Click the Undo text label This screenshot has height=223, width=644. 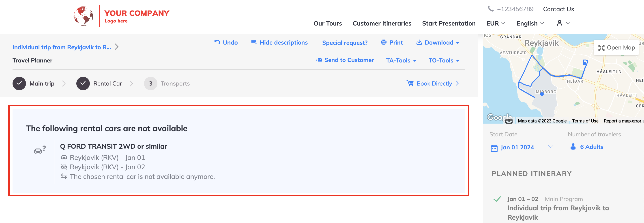230,43
